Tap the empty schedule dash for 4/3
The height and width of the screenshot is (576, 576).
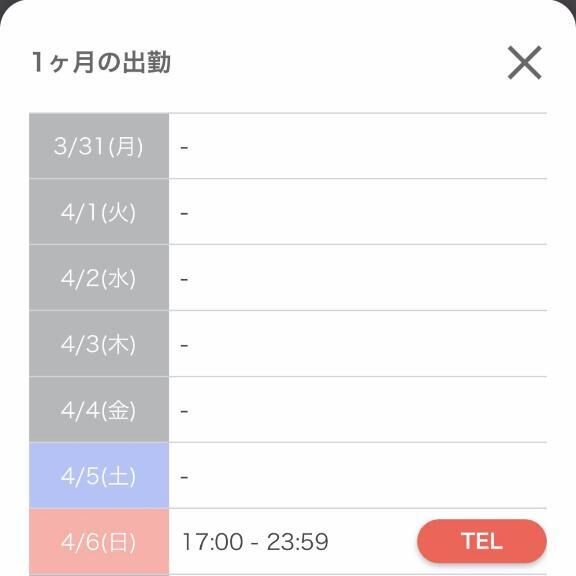point(184,346)
